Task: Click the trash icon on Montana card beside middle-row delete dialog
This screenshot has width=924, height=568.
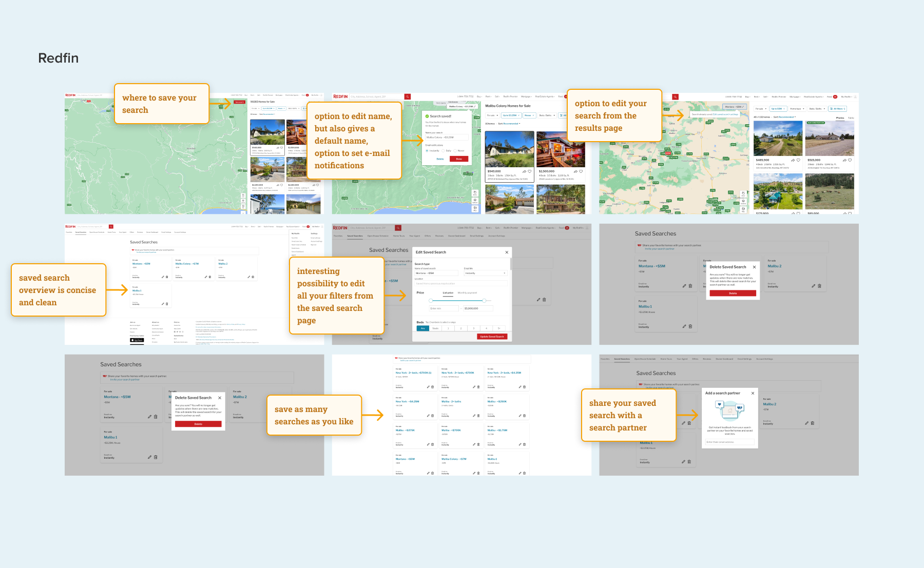Action: [x=690, y=286]
